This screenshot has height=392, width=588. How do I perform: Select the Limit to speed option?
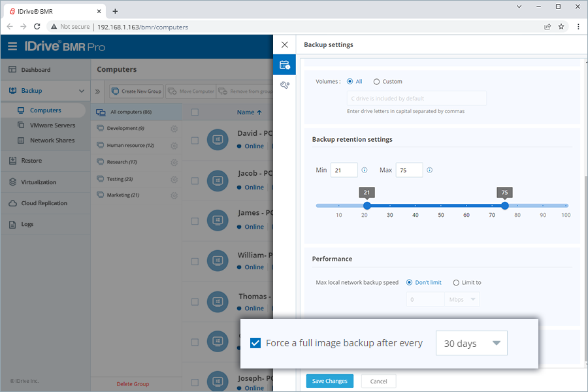pyautogui.click(x=456, y=283)
